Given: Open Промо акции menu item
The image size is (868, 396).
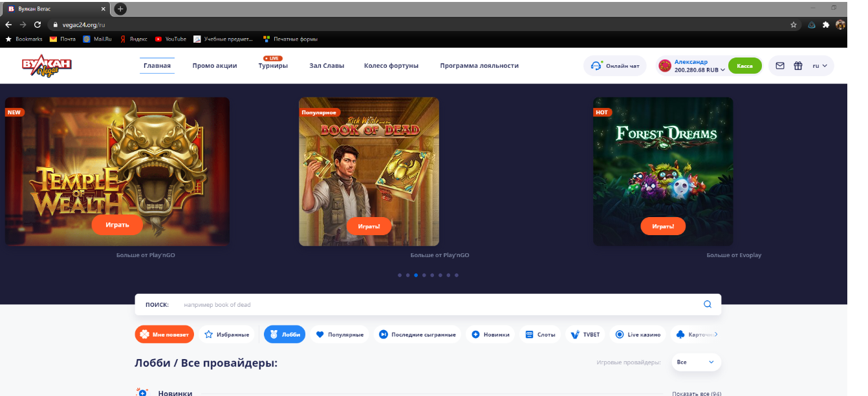Looking at the screenshot, I should (215, 65).
